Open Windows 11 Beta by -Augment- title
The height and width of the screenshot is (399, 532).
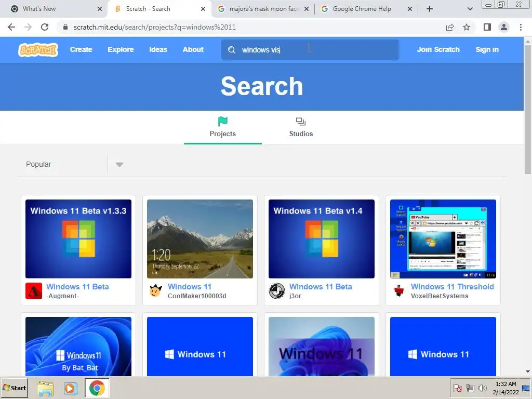[77, 287]
